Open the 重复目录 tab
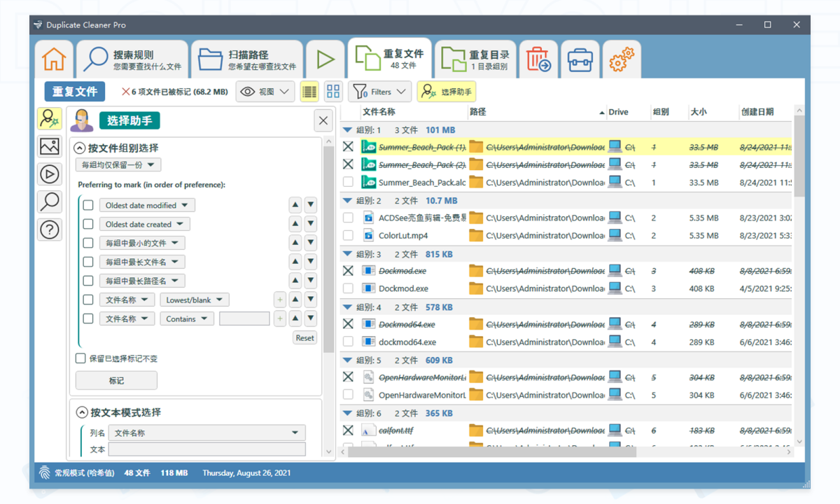Viewport: 840px width, 504px height. (477, 59)
